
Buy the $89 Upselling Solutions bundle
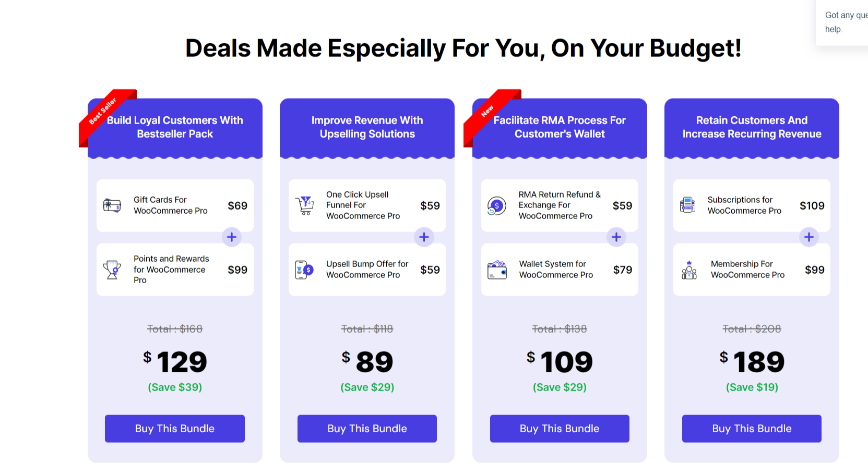367,429
